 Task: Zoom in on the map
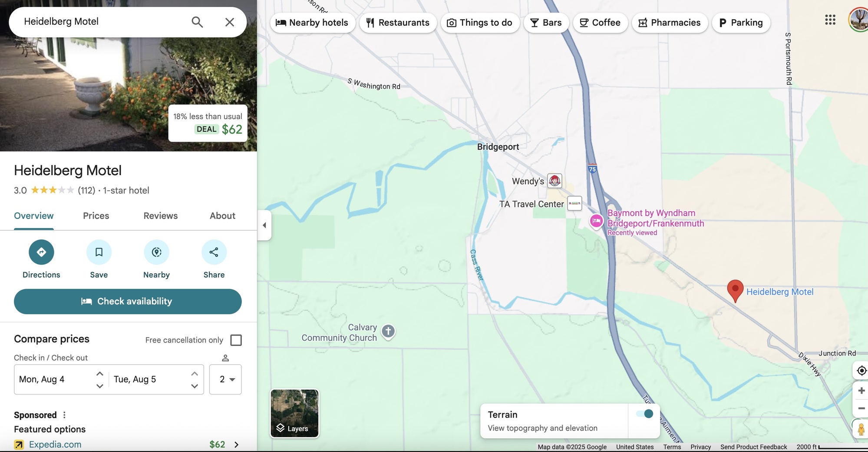coord(861,391)
